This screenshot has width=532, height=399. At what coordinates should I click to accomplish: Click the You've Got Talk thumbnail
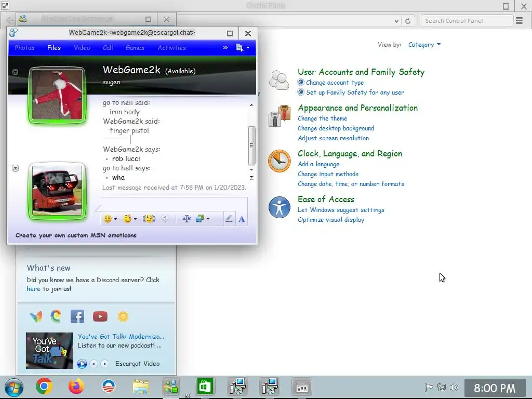[49, 351]
